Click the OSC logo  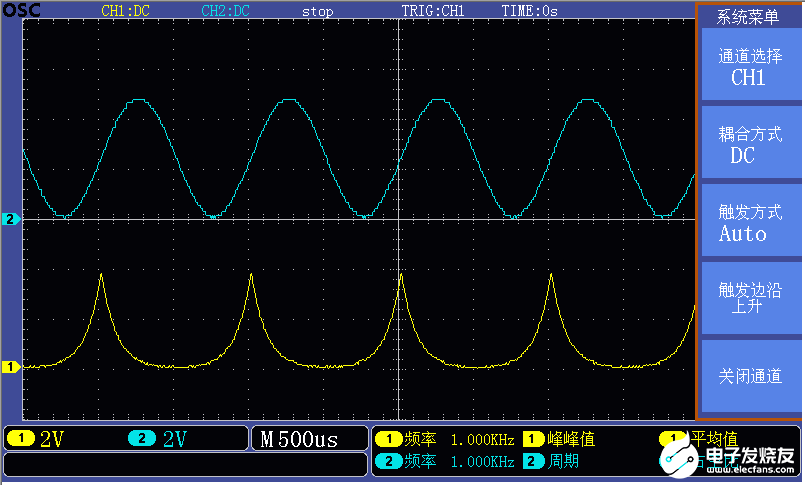tap(21, 10)
